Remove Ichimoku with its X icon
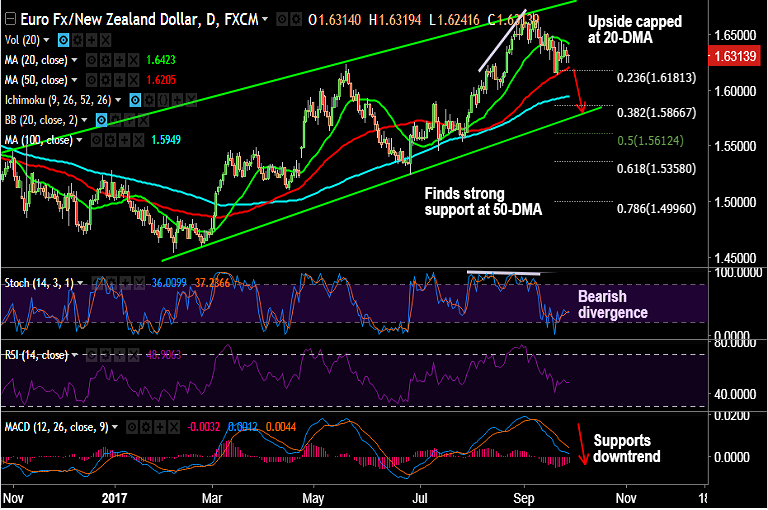This screenshot has height=510, width=768. tap(192, 100)
